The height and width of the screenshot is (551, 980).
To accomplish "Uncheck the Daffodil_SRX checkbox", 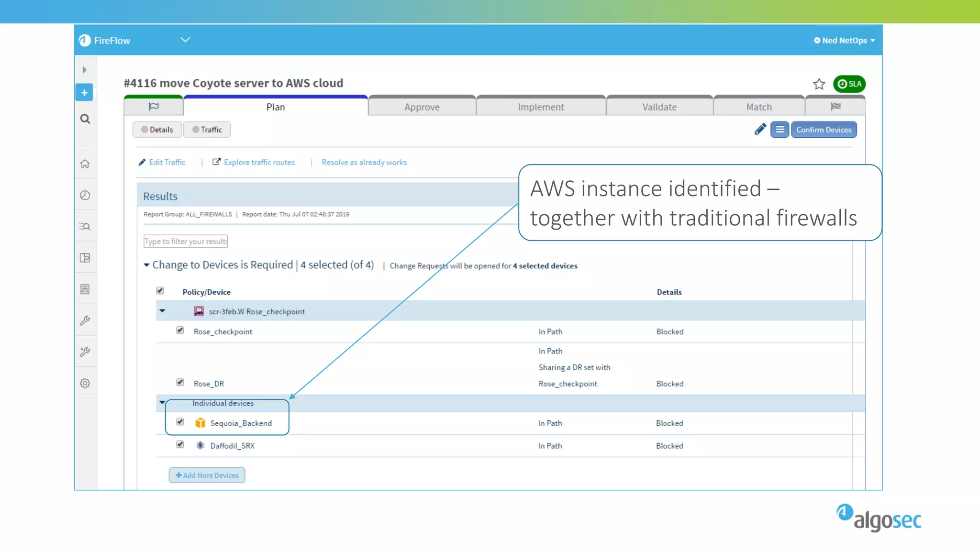I will pos(180,444).
